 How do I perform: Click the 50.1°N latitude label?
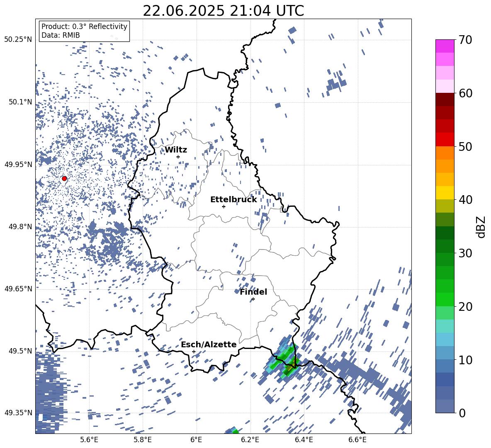coord(20,102)
